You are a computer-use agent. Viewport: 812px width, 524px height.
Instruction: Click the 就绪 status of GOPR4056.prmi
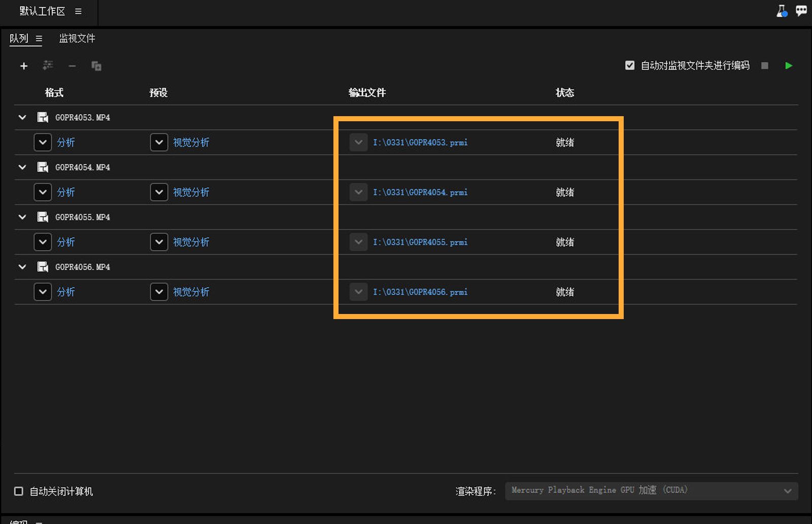(x=565, y=292)
